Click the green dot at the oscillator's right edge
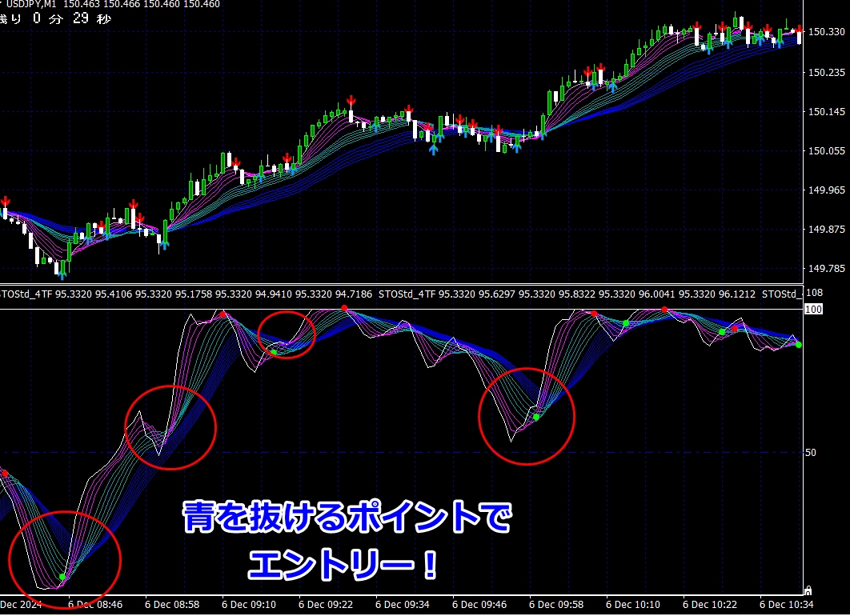The image size is (850, 616). point(799,345)
